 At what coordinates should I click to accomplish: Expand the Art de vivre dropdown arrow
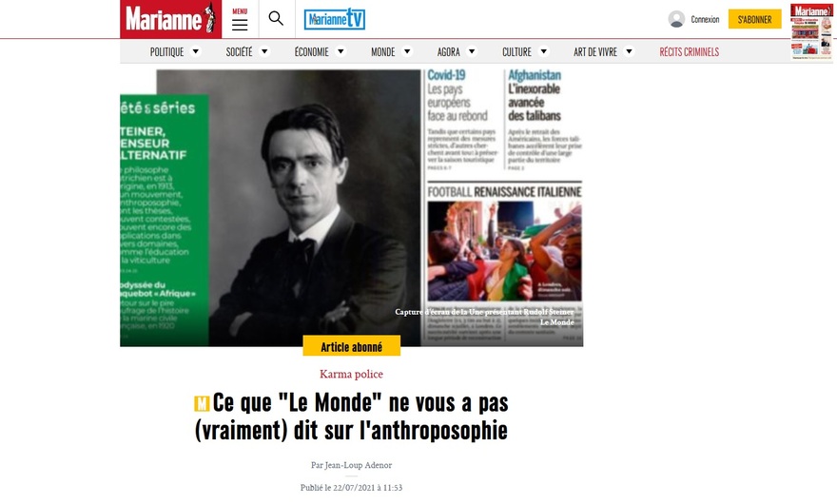629,51
